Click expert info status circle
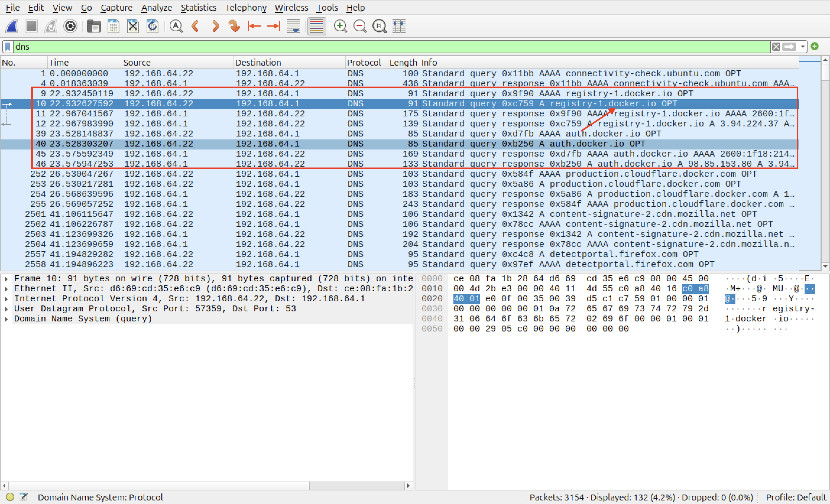 [10, 497]
